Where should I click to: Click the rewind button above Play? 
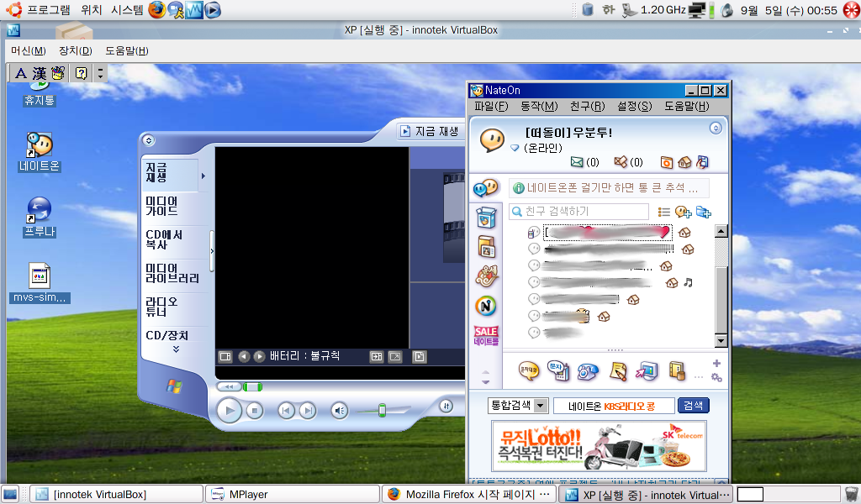(229, 386)
